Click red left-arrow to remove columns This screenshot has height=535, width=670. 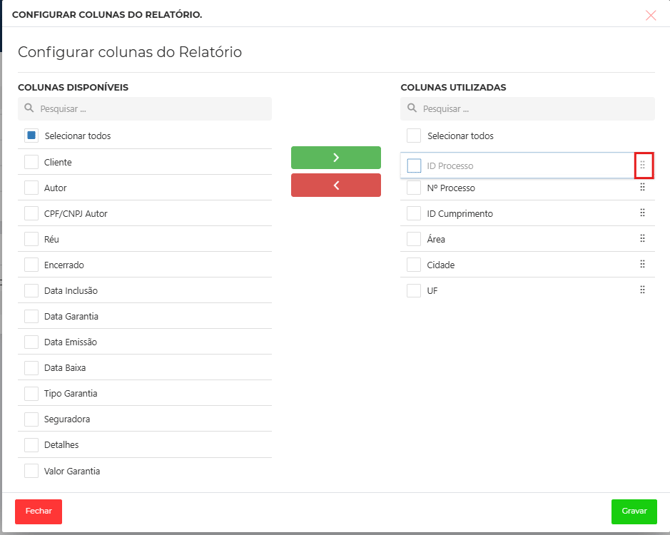pos(335,185)
